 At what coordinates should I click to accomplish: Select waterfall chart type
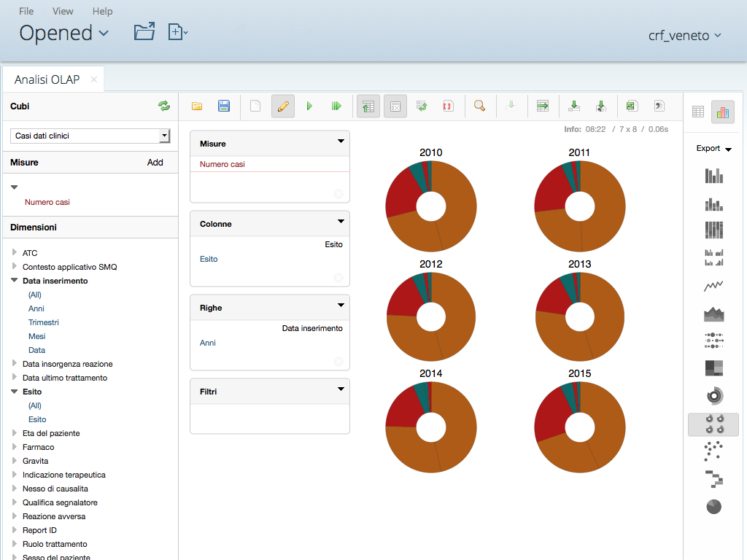pos(713,479)
